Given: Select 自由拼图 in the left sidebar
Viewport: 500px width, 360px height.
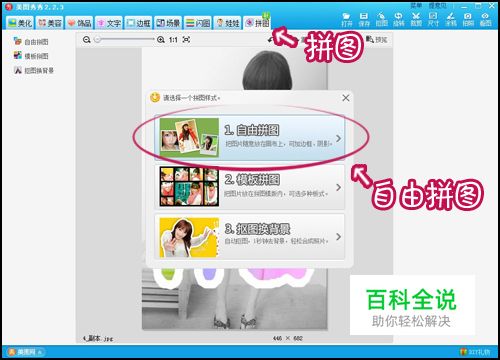Looking at the screenshot, I should click(31, 41).
